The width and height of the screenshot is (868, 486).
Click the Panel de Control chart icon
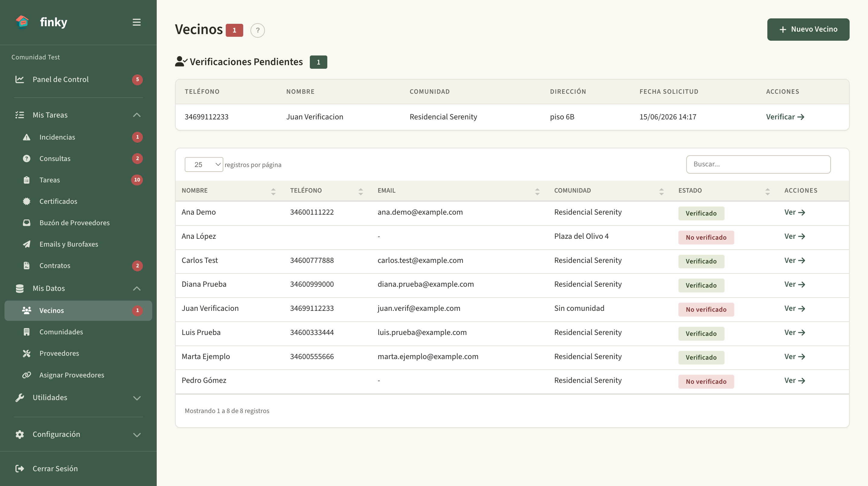click(20, 80)
